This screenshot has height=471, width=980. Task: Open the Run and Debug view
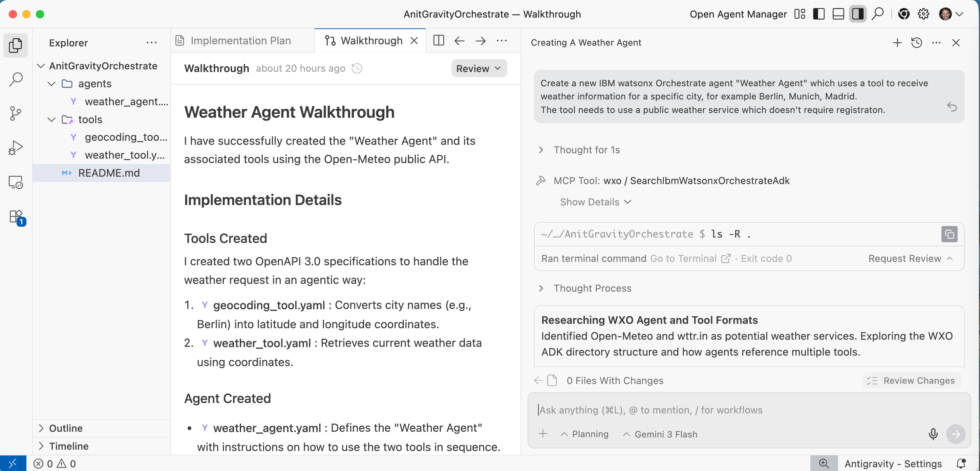[x=15, y=148]
